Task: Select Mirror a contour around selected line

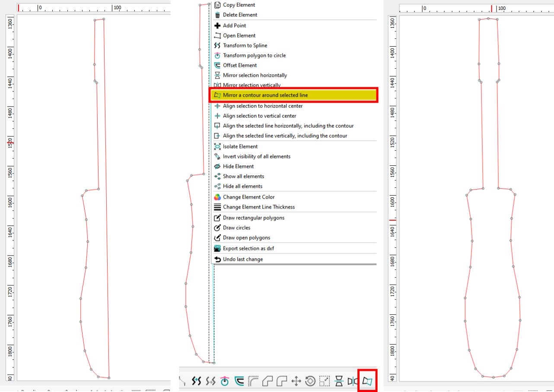Action: (265, 95)
